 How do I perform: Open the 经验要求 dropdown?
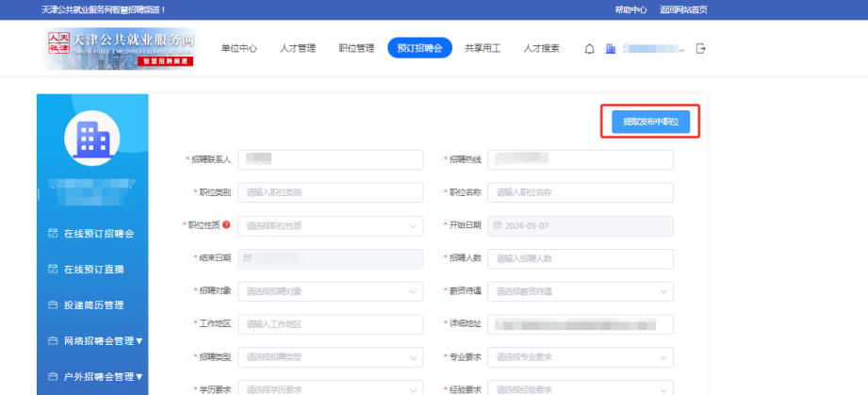point(581,387)
